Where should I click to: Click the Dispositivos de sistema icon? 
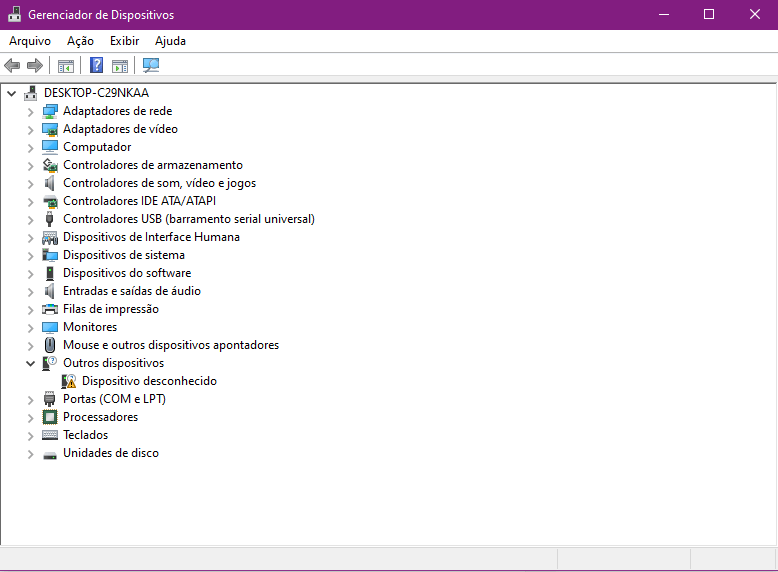pyautogui.click(x=50, y=255)
